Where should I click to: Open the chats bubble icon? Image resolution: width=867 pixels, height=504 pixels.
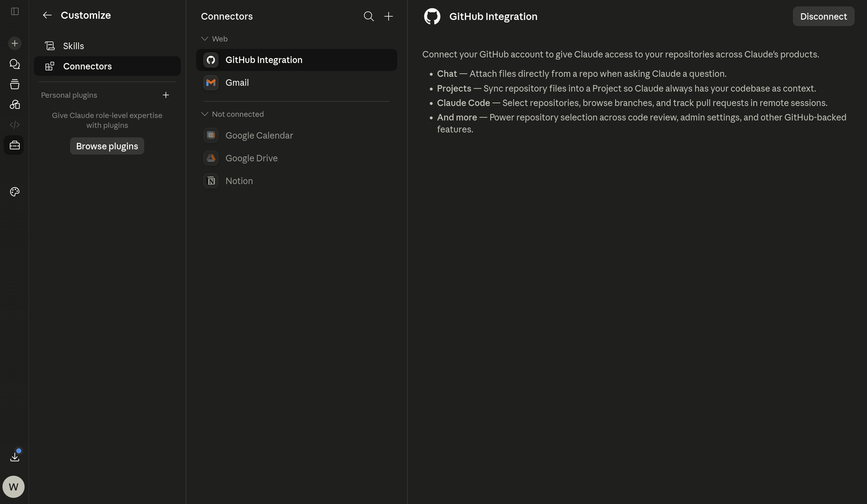tap(14, 64)
